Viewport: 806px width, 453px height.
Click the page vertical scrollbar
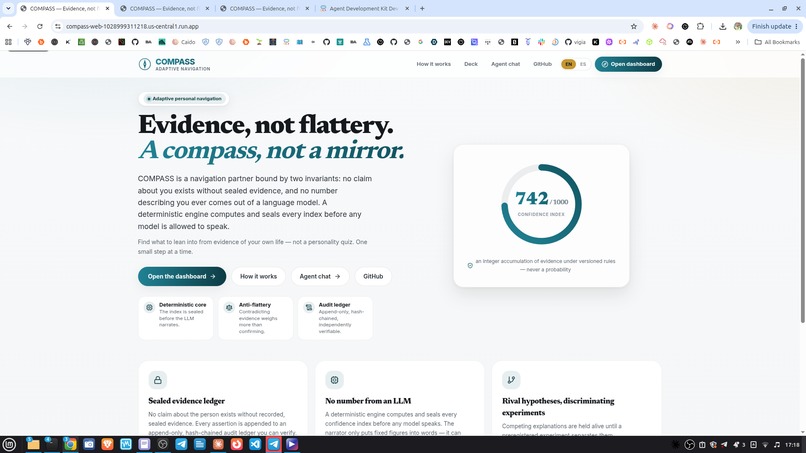click(x=802, y=189)
